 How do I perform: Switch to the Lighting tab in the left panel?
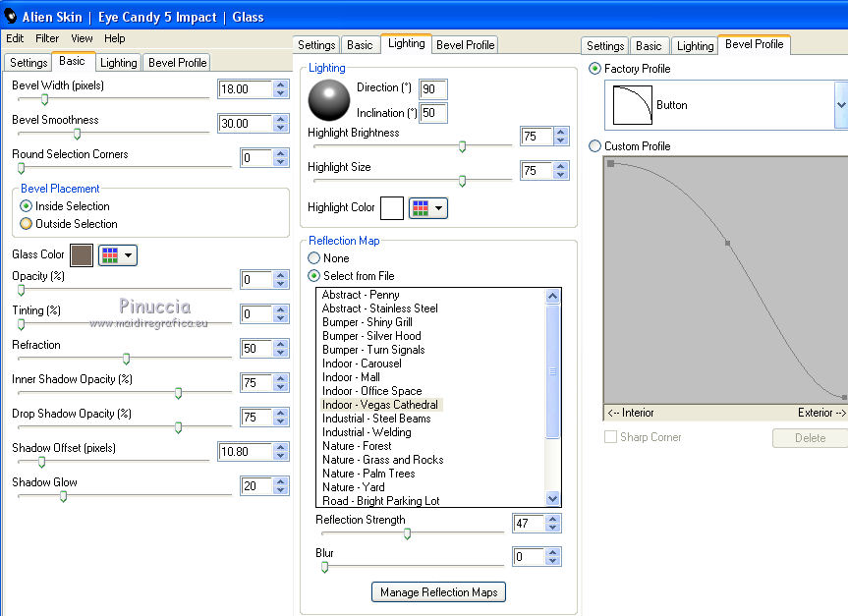point(119,63)
